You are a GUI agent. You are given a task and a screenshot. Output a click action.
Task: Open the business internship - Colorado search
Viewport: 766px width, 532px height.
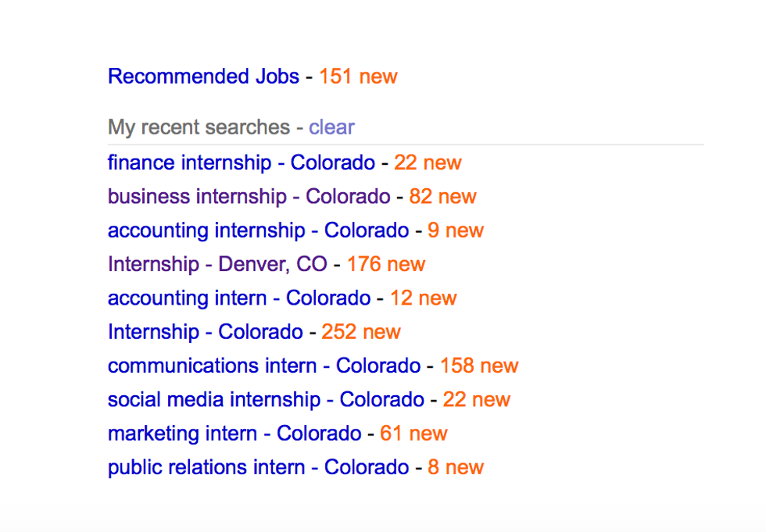[249, 197]
